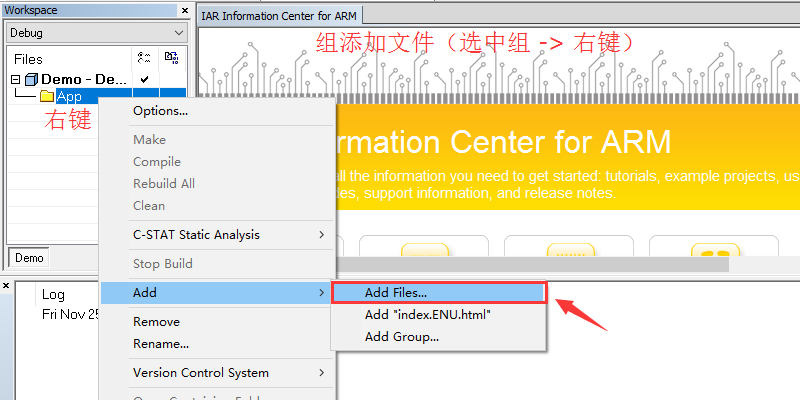Click the build configuration column header icon
The width and height of the screenshot is (800, 400).
(x=144, y=58)
